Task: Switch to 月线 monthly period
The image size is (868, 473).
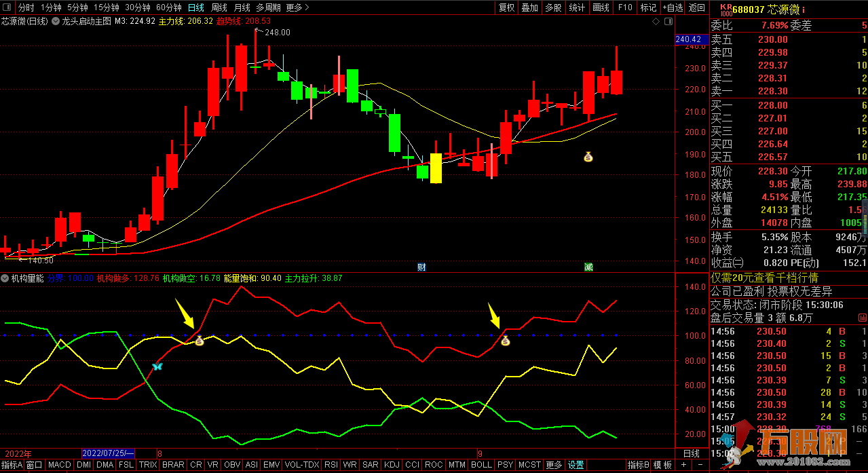Action: pos(242,7)
